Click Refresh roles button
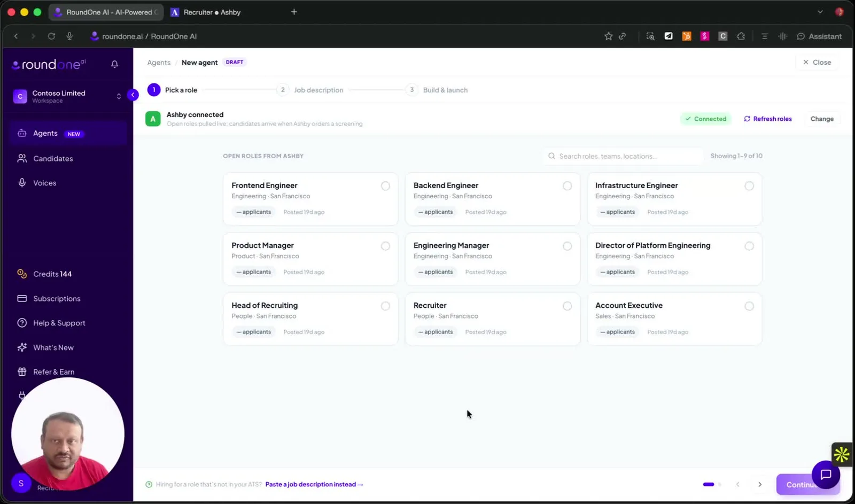The width and height of the screenshot is (855, 504). tap(768, 119)
